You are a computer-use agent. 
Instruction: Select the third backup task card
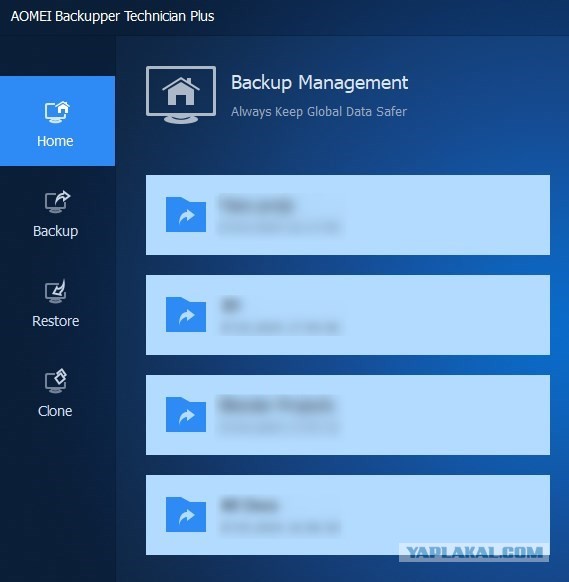348,415
